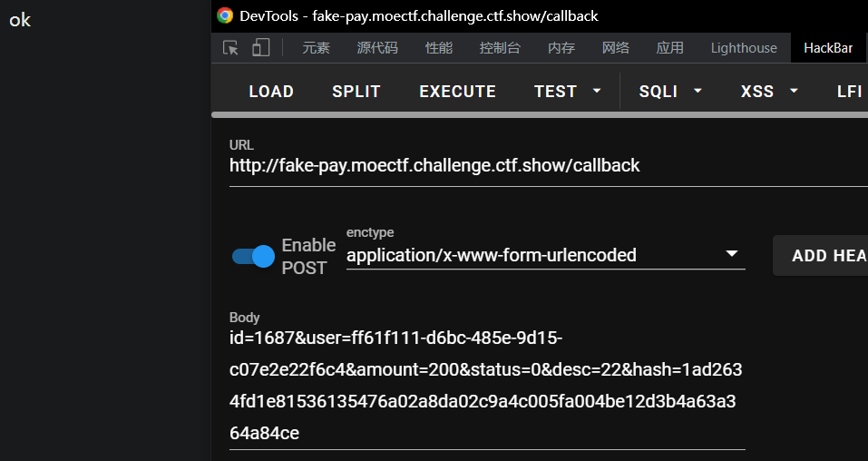
Task: Click the inspect element picker icon
Action: coord(231,48)
